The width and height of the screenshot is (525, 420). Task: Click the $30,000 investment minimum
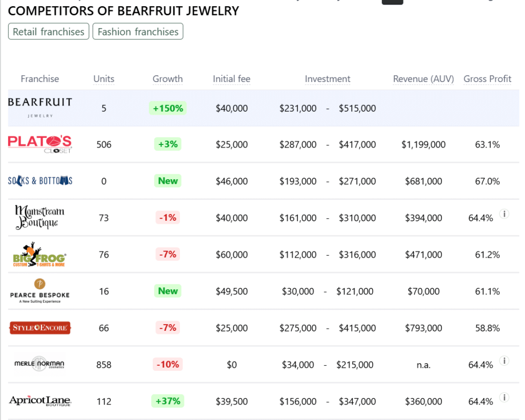click(298, 291)
